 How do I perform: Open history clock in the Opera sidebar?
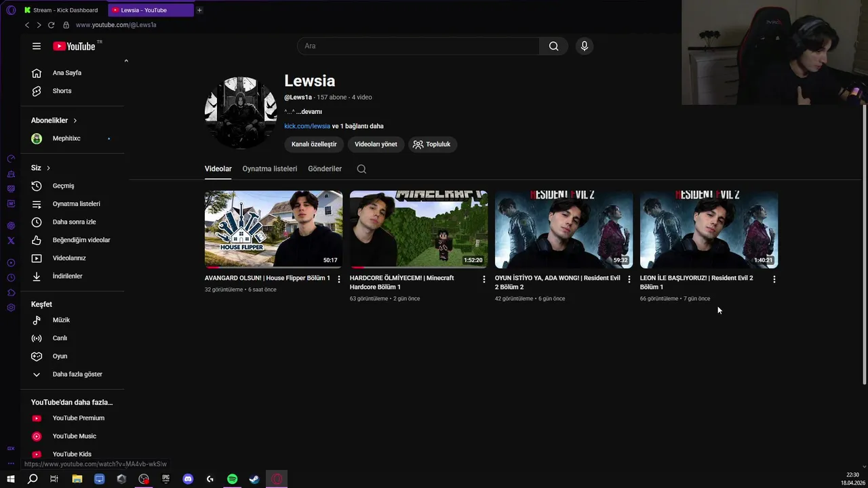click(11, 278)
